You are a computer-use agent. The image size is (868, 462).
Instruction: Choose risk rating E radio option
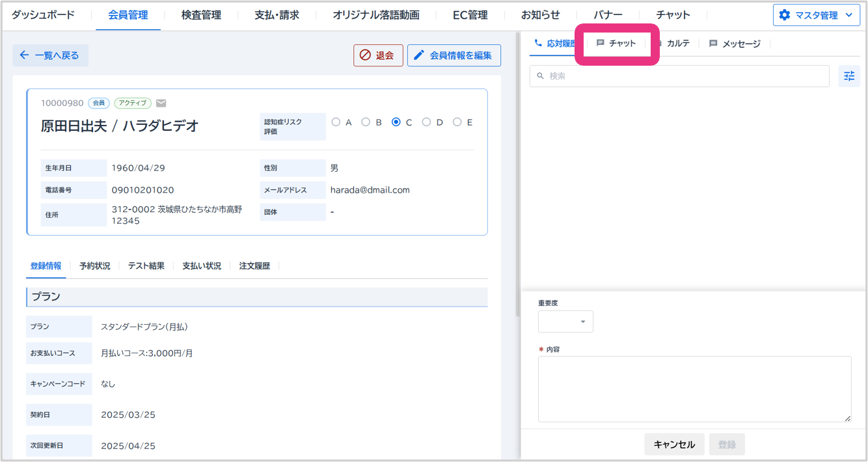click(x=457, y=122)
